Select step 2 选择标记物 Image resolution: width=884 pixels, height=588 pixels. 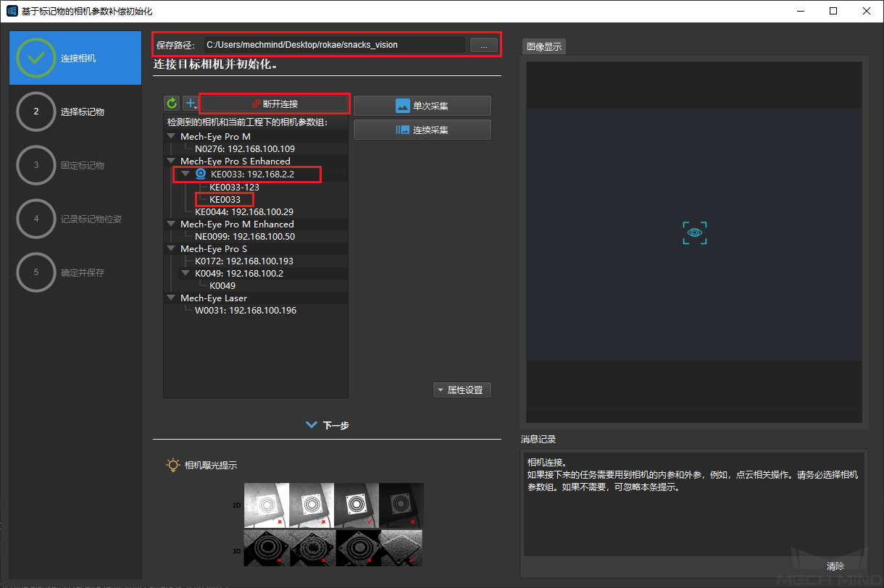click(x=75, y=112)
